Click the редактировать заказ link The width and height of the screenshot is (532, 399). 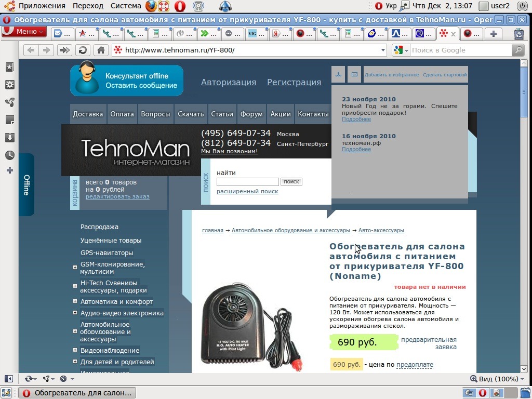117,196
